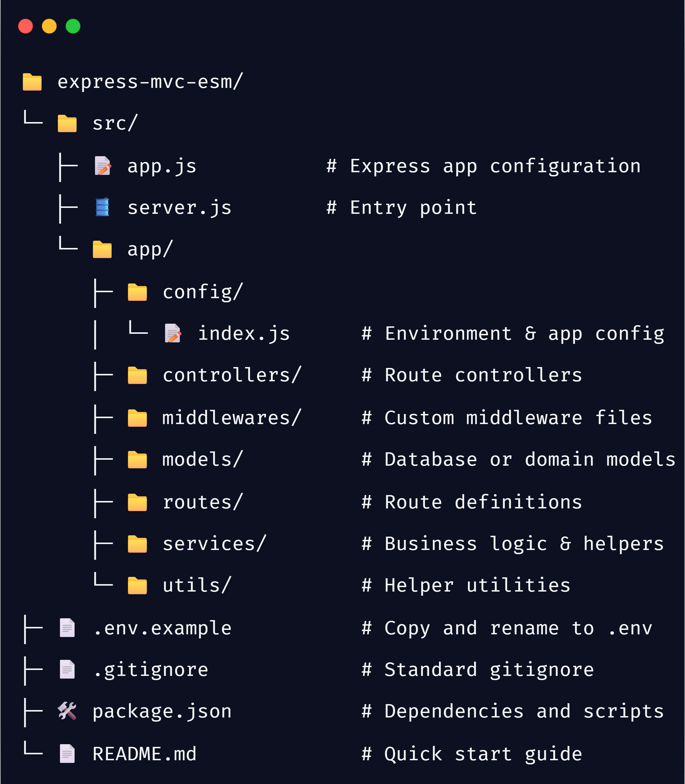Select the document icon beside index.js
Screen dimensions: 685x784
173,333
